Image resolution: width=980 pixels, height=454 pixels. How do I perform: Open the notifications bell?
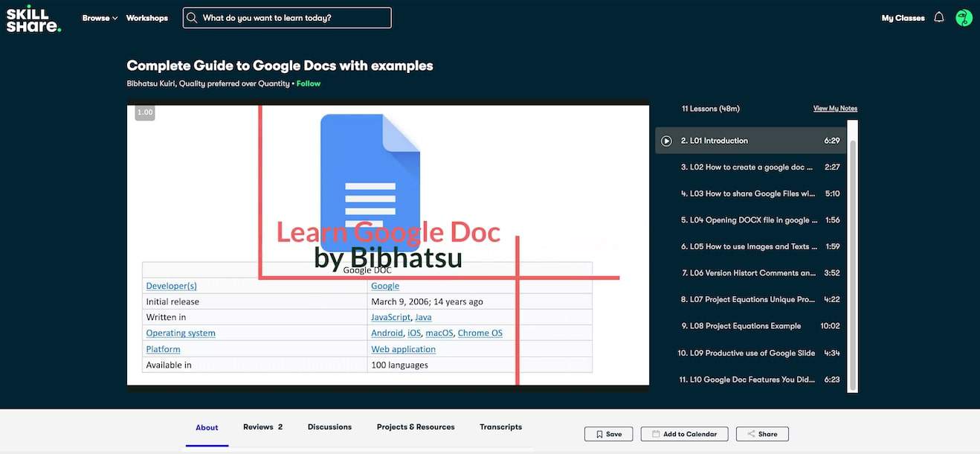(x=939, y=17)
